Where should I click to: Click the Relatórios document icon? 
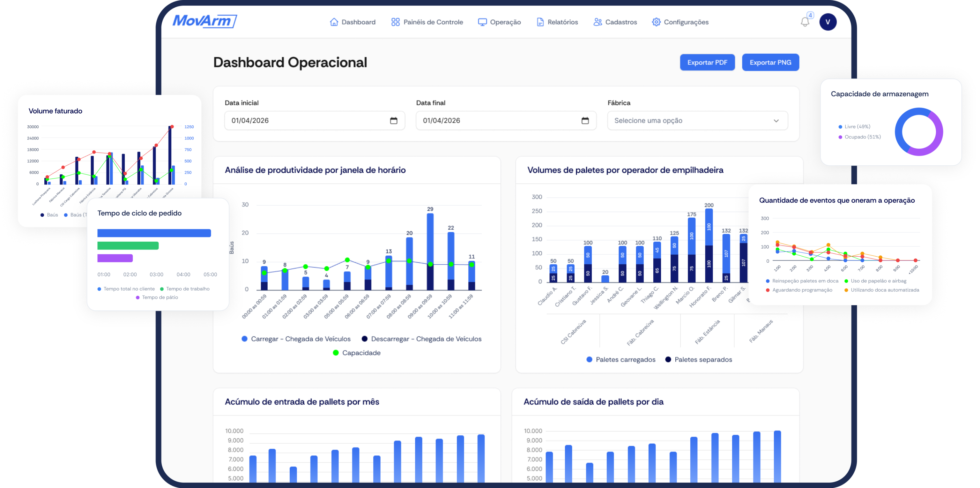(x=540, y=22)
